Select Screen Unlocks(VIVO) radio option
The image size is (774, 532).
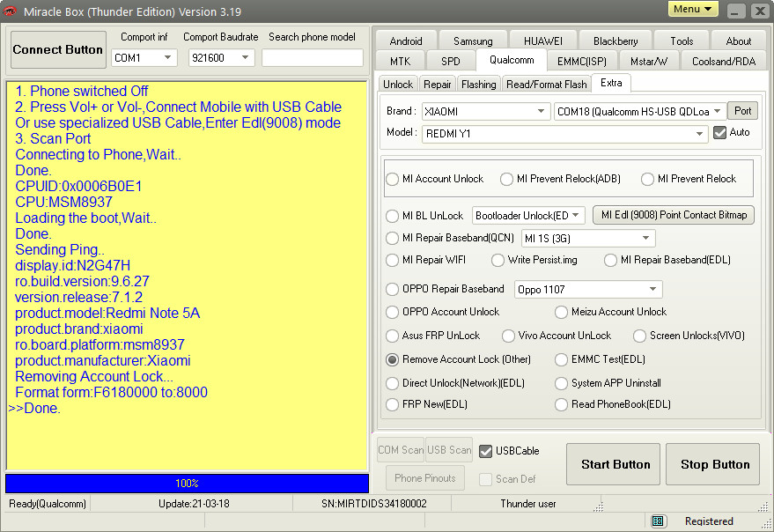pos(640,336)
